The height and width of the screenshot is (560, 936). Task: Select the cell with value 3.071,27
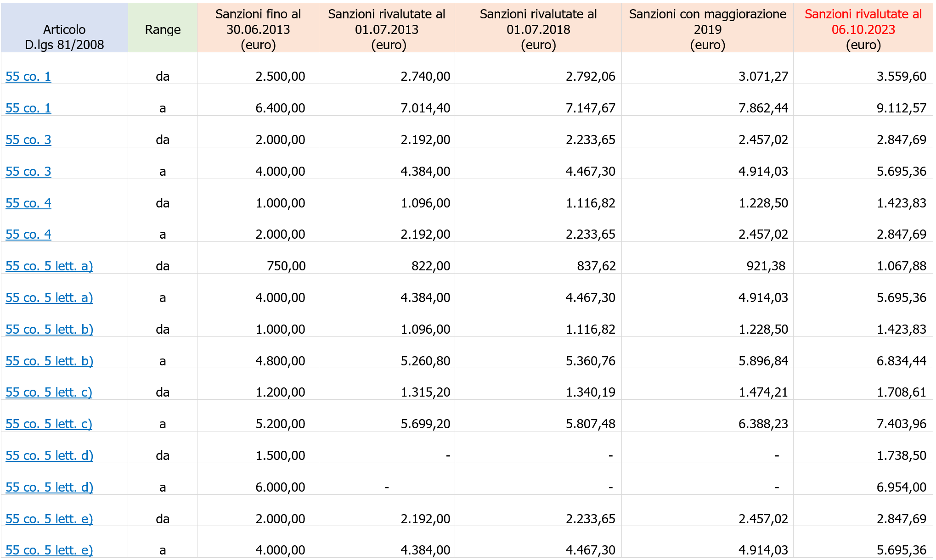coord(763,76)
